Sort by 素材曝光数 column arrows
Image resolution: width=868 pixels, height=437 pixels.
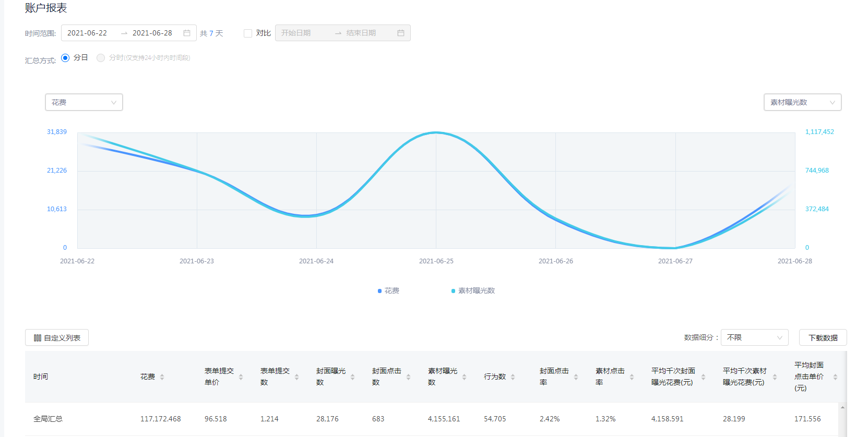[464, 377]
